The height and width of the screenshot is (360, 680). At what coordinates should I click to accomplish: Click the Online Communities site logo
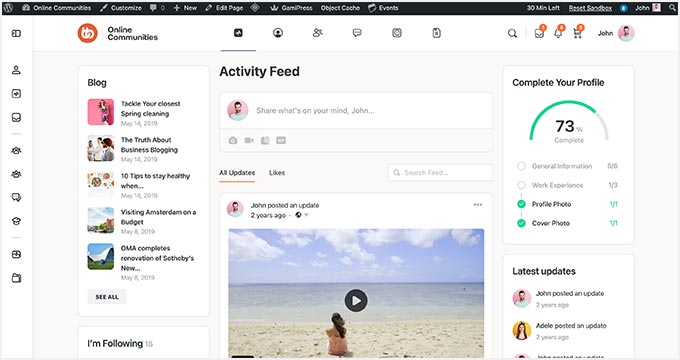[x=118, y=33]
